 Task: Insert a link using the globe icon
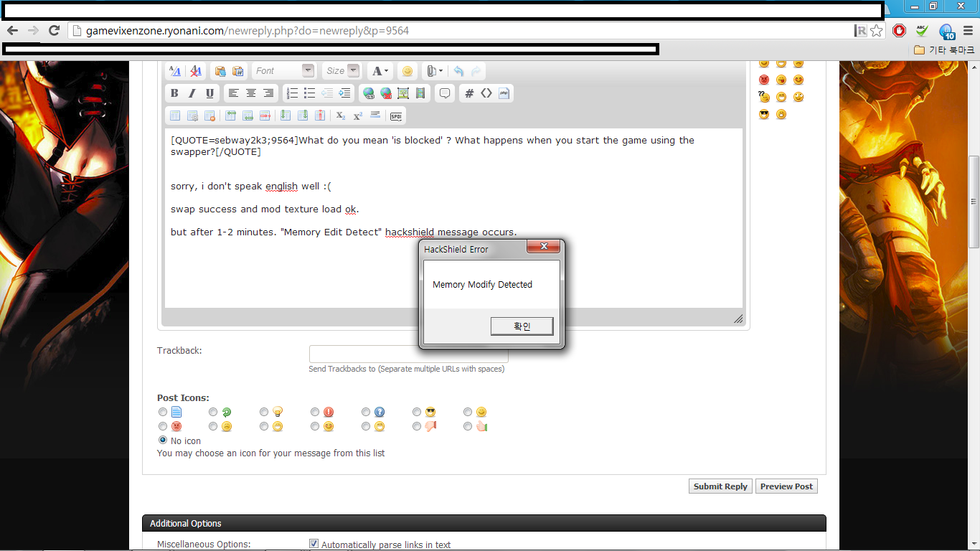[x=368, y=93]
